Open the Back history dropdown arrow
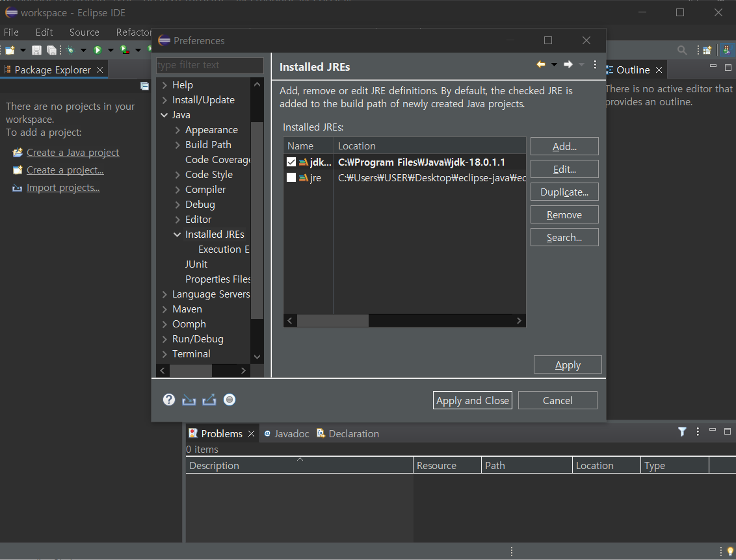 click(554, 65)
